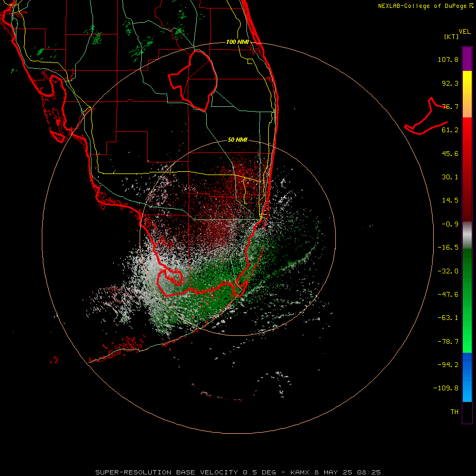Click the VEL legend title

464,32
